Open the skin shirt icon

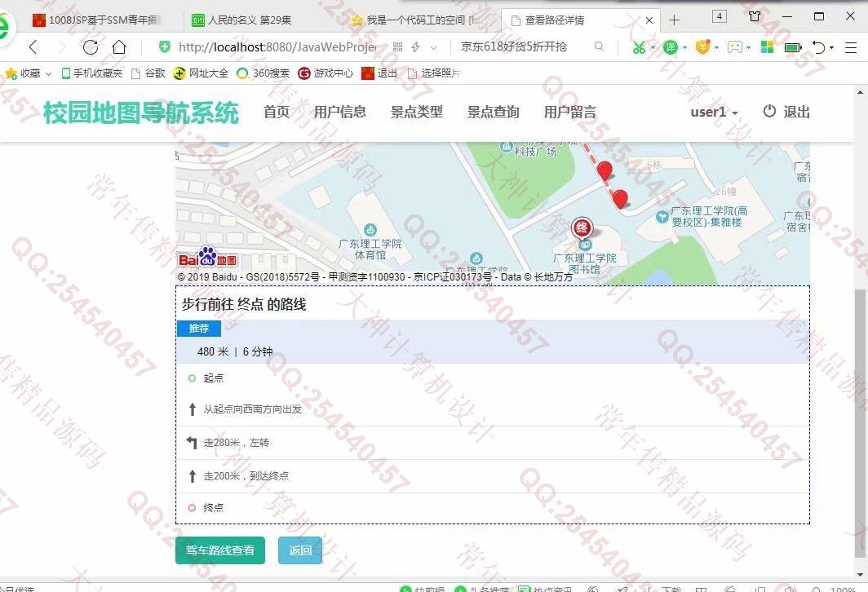coord(754,16)
